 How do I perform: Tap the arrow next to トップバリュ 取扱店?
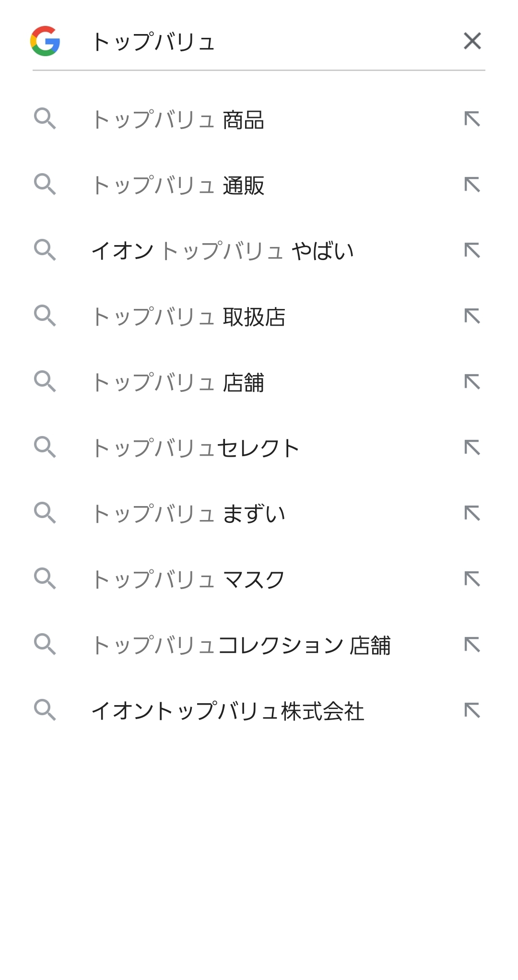472,316
